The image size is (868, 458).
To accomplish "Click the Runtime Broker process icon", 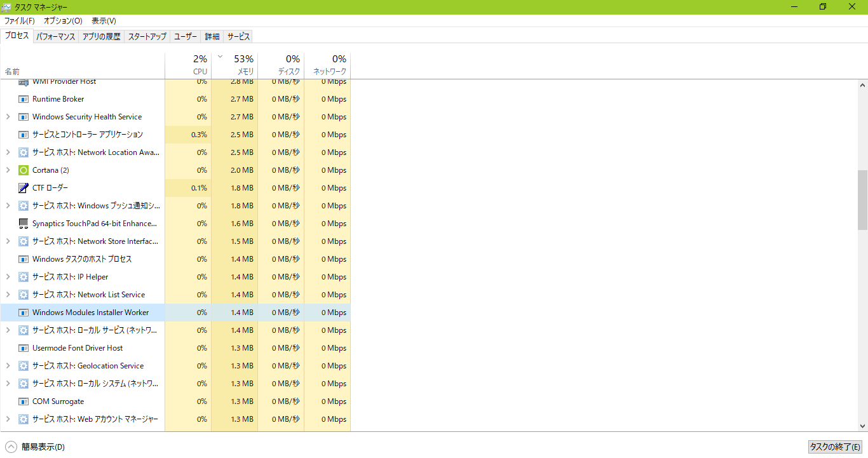I will click(x=24, y=99).
